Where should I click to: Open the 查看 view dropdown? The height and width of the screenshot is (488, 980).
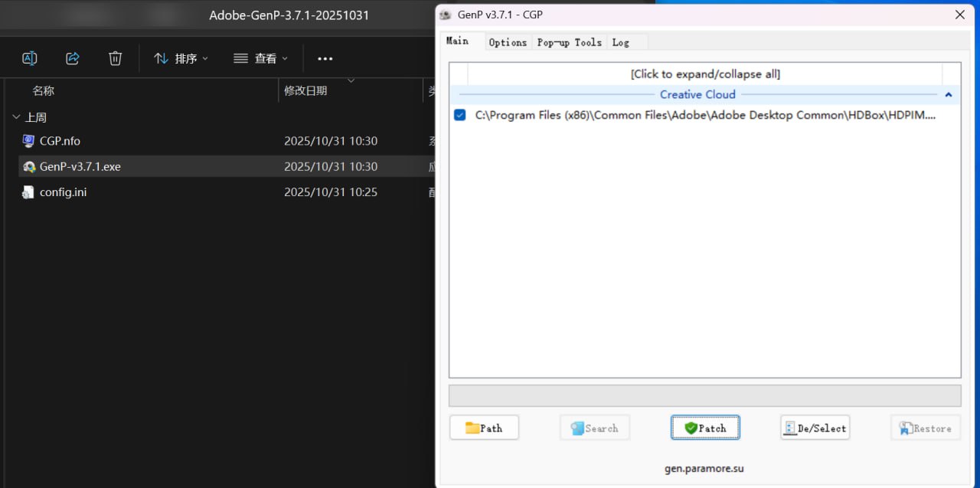coord(261,57)
